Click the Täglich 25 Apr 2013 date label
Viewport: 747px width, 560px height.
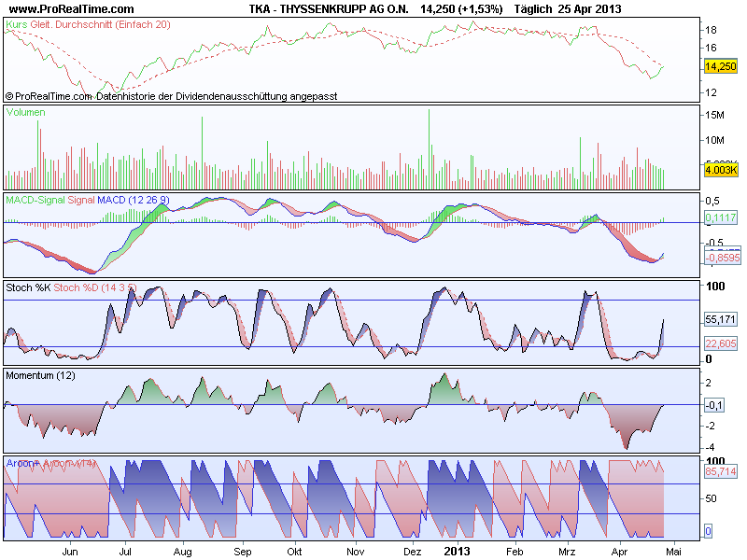click(568, 8)
